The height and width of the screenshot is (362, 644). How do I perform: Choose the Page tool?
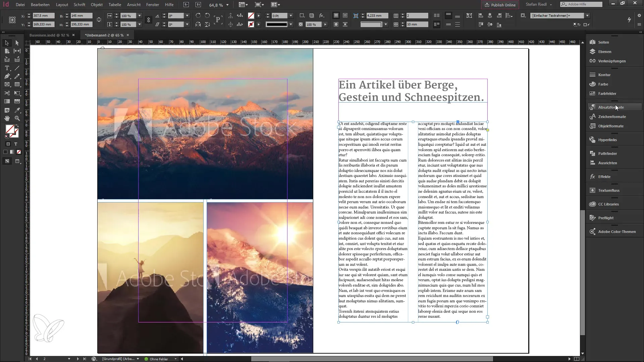pyautogui.click(x=7, y=51)
